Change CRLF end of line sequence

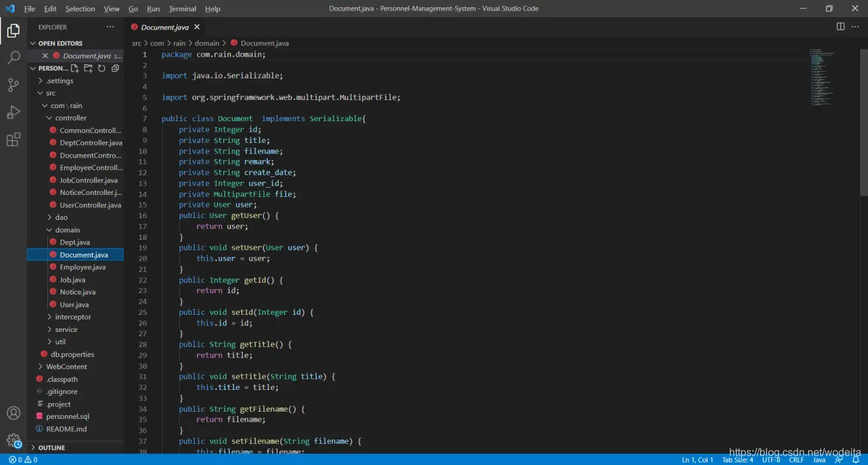(796, 460)
